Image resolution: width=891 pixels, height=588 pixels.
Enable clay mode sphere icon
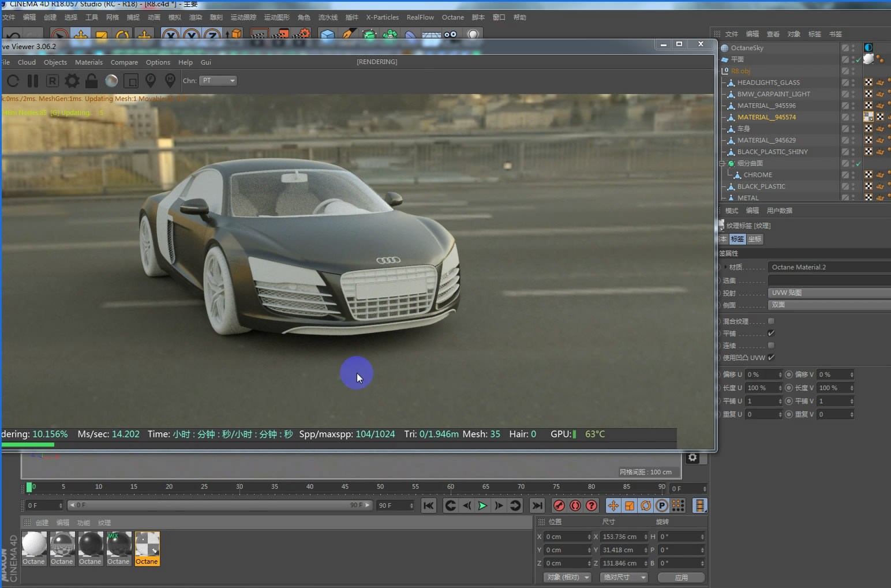tap(111, 81)
